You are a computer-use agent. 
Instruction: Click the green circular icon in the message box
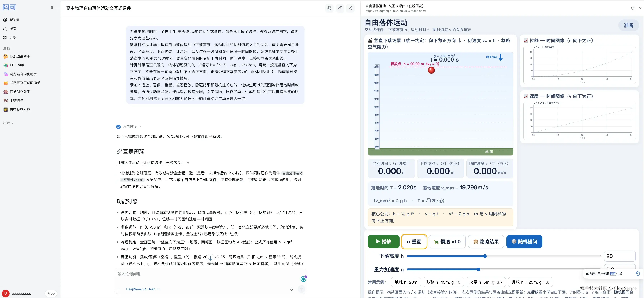[303, 279]
